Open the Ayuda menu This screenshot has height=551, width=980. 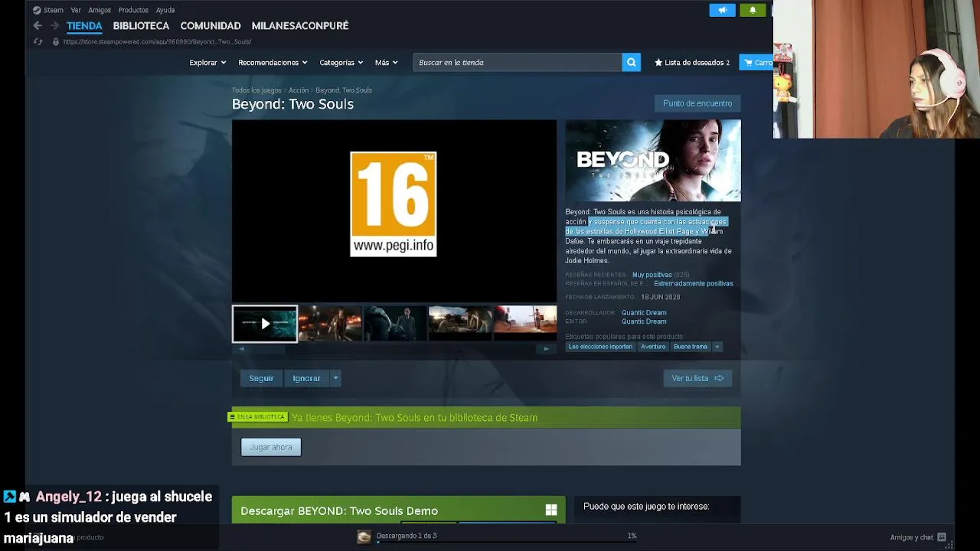pos(165,10)
